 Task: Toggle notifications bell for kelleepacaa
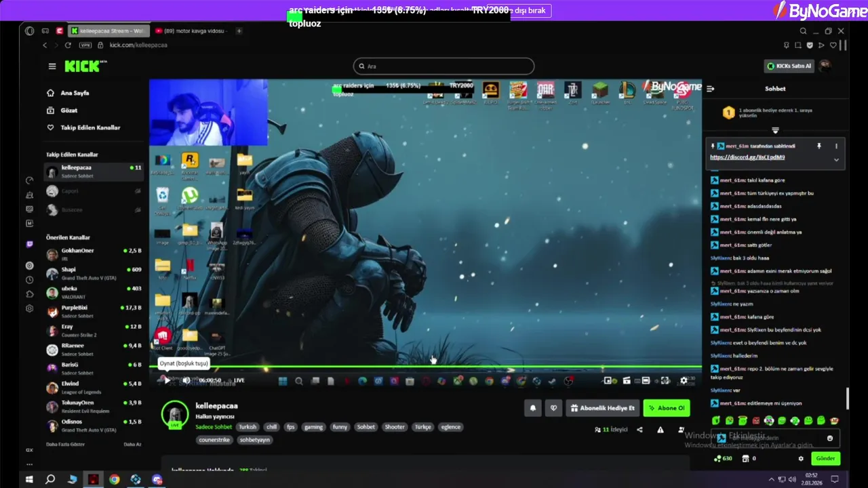(x=532, y=408)
